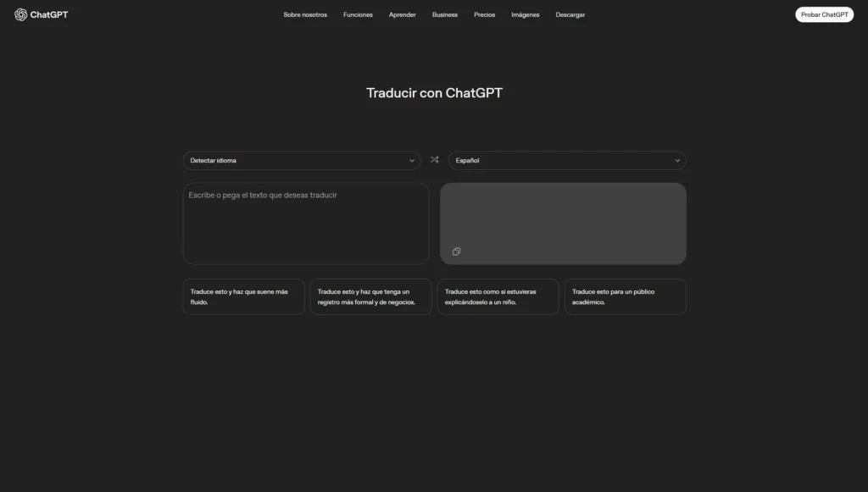Click the swap languages icon
The height and width of the screenshot is (492, 868).
coord(434,159)
